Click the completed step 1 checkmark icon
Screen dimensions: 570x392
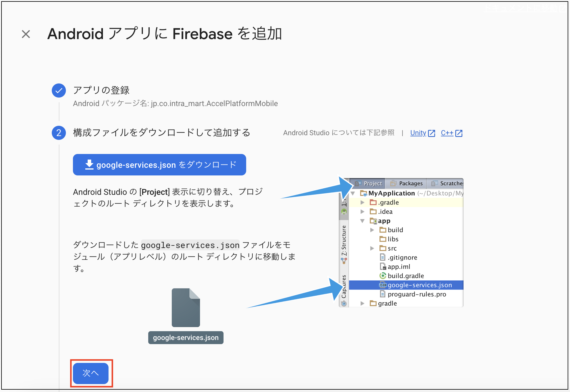click(x=59, y=91)
